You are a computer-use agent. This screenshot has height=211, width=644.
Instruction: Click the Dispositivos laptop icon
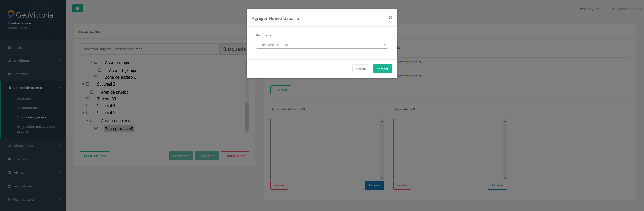[x=9, y=146]
